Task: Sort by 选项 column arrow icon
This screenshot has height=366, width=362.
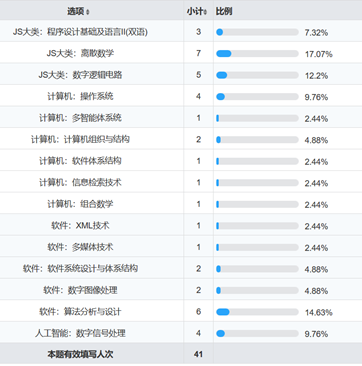Action: click(88, 12)
